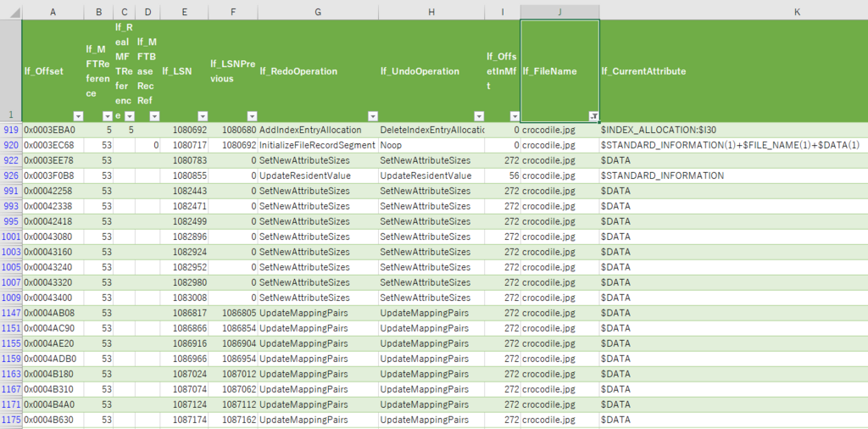Select column H header
Image resolution: width=868 pixels, height=429 pixels.
point(431,12)
